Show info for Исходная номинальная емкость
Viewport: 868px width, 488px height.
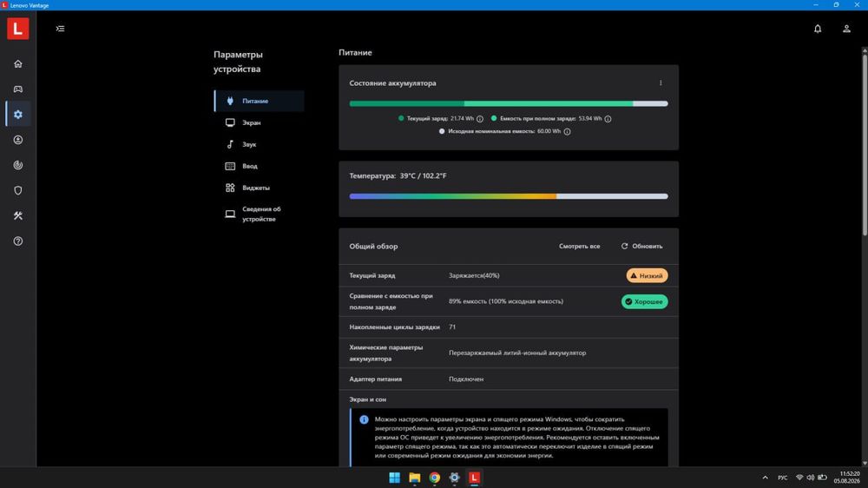[x=567, y=131]
